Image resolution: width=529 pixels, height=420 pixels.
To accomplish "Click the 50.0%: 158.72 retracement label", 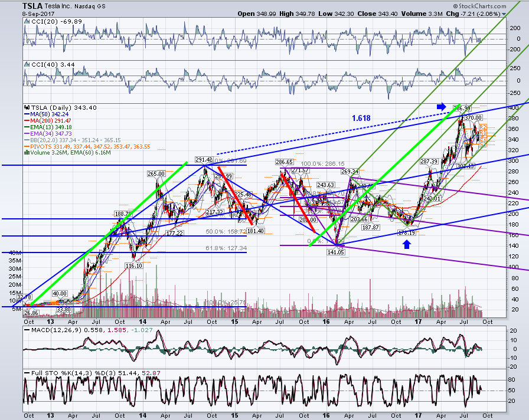I will click(x=226, y=232).
